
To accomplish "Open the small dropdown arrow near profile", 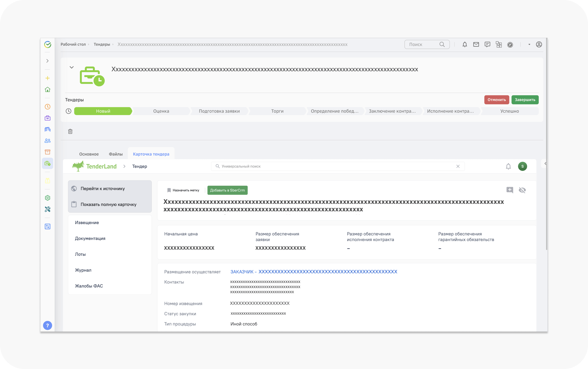I will point(529,44).
